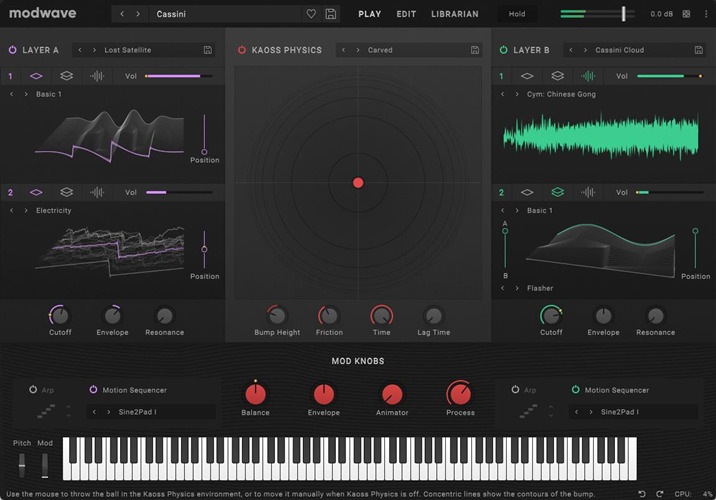Image resolution: width=716 pixels, height=500 pixels.
Task: Step to next Kaoss Physics preset after Carved
Action: [356, 50]
